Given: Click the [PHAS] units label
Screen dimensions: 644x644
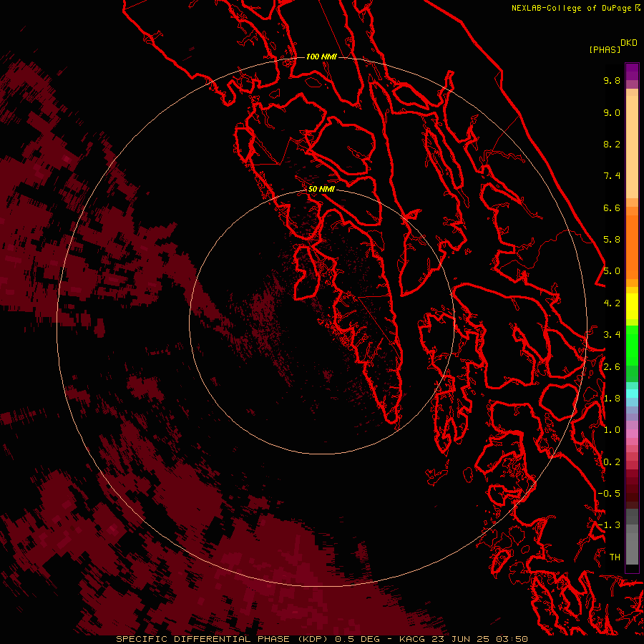Looking at the screenshot, I should [605, 50].
